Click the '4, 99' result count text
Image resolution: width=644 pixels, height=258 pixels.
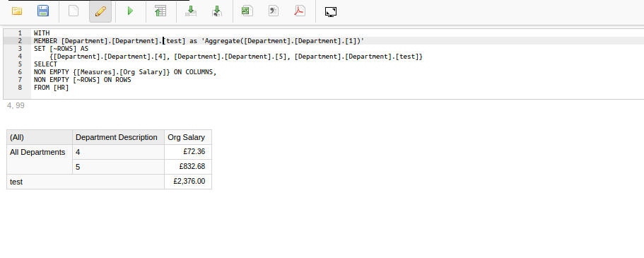tap(16, 105)
